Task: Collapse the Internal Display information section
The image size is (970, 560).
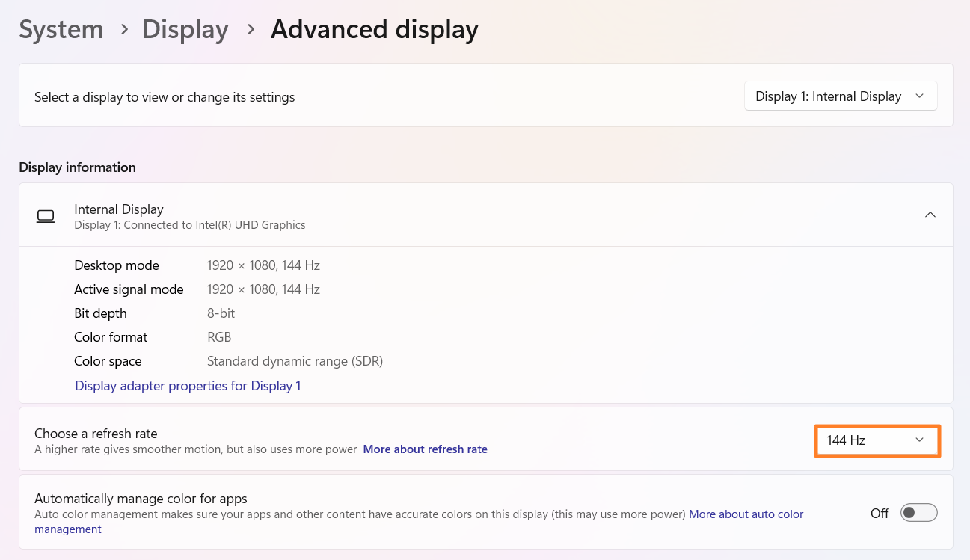Action: [x=930, y=215]
